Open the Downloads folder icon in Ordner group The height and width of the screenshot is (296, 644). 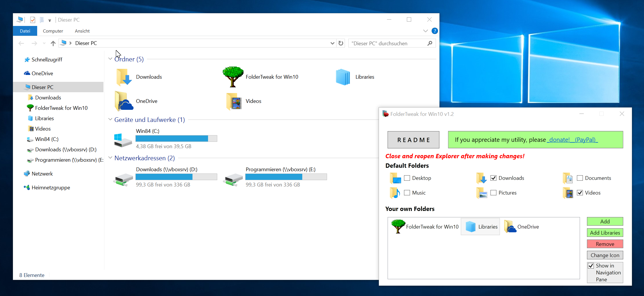click(x=124, y=77)
